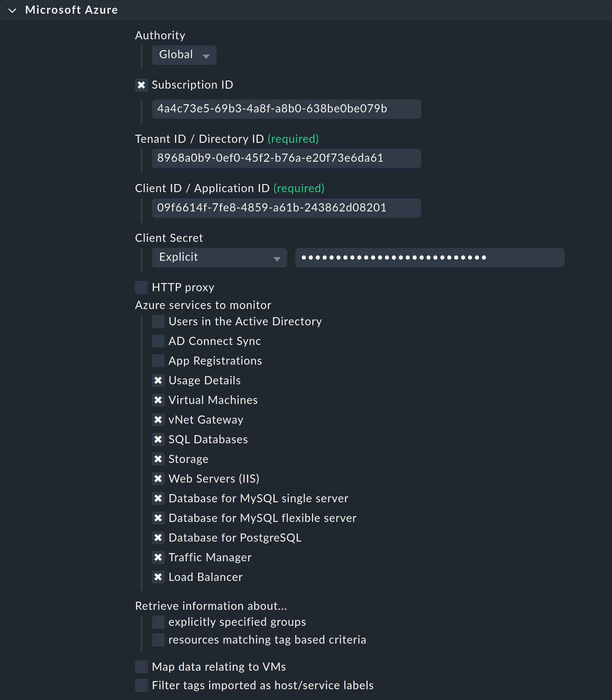This screenshot has width=612, height=700.
Task: Disable vNet Gateway monitoring
Action: pos(158,420)
